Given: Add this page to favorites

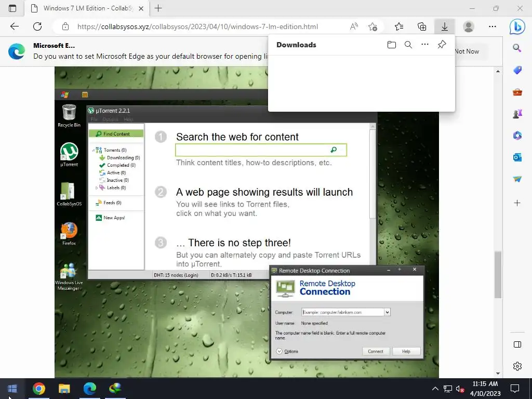Looking at the screenshot, I should coord(373,26).
